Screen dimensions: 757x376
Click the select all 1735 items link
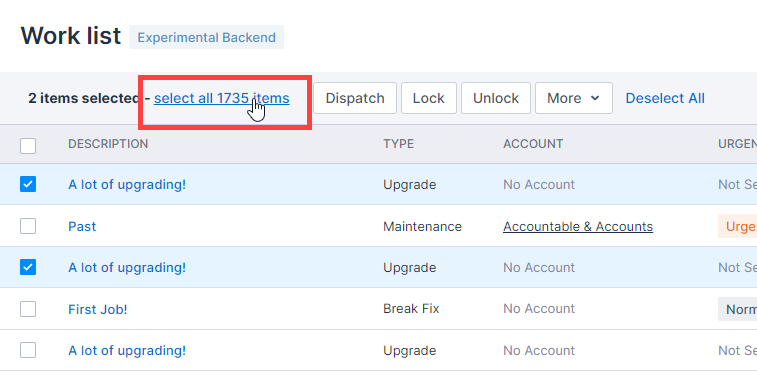[222, 98]
